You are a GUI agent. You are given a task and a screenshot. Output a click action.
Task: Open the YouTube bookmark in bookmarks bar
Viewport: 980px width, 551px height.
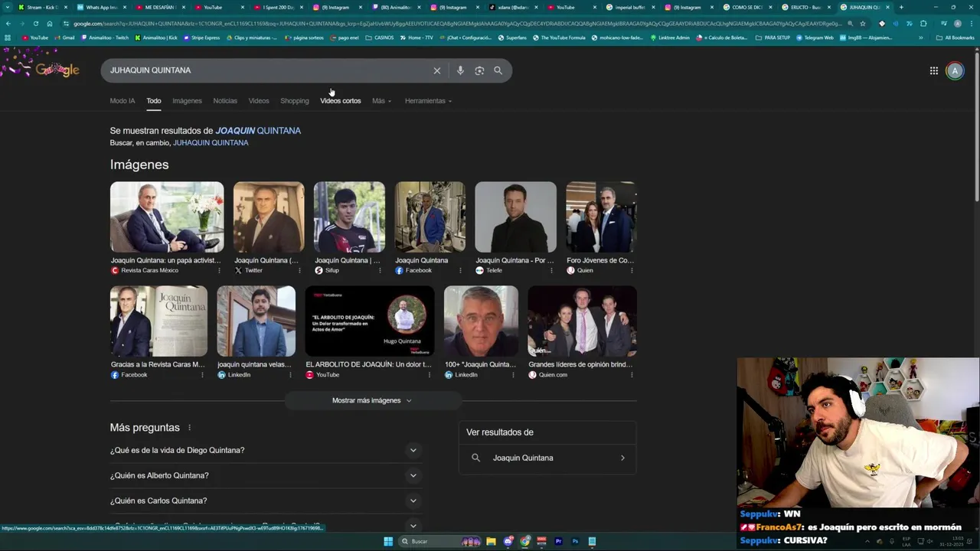pos(35,37)
